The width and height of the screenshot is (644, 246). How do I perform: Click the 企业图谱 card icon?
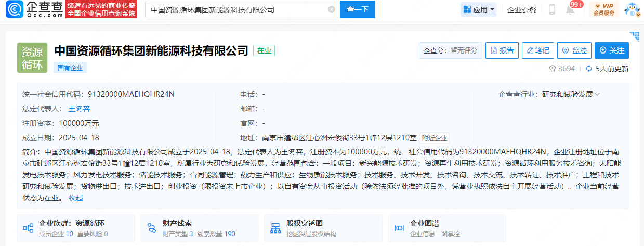tap(399, 228)
